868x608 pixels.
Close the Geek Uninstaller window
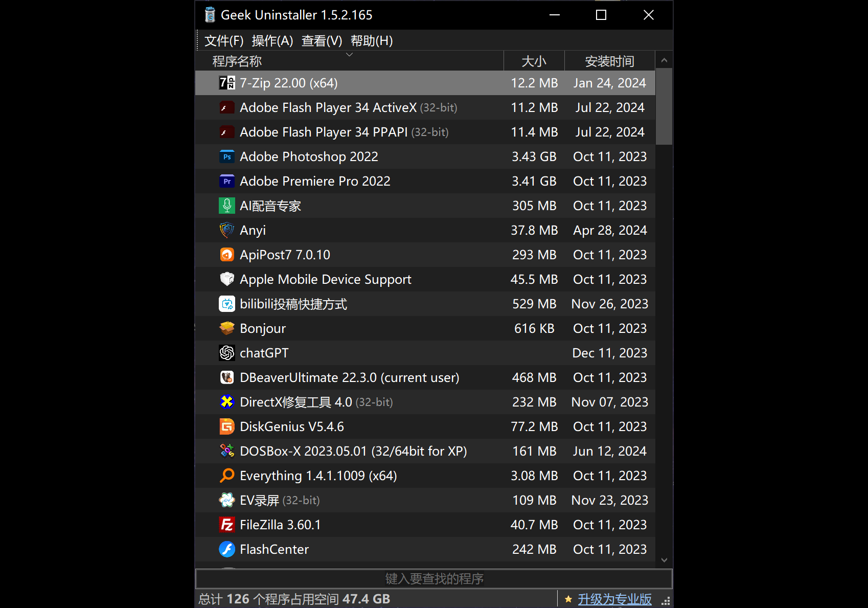coord(649,15)
